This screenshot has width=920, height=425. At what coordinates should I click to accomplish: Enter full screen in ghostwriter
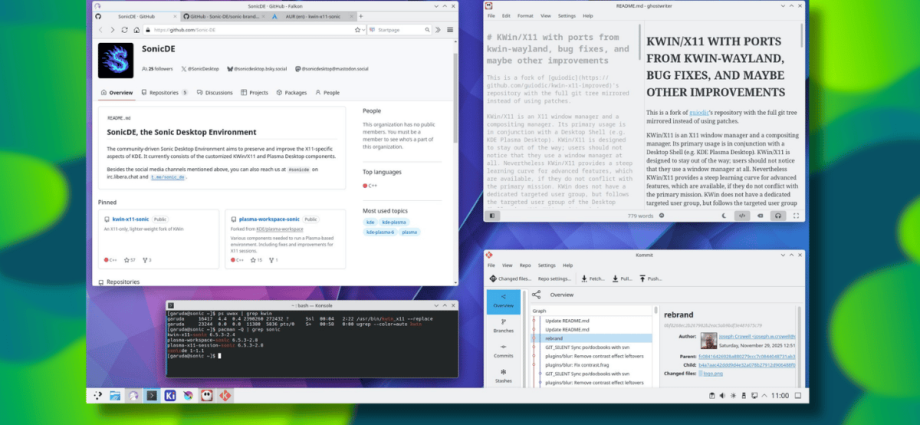[796, 215]
